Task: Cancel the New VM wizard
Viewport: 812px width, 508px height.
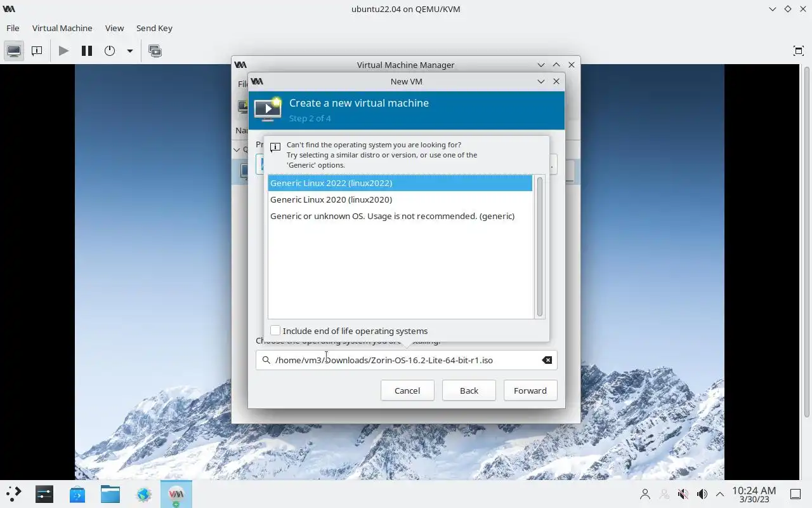Action: pos(407,391)
